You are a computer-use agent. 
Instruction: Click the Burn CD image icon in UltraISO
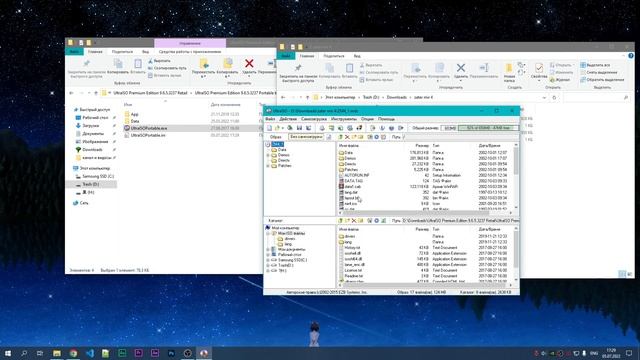[360, 128]
